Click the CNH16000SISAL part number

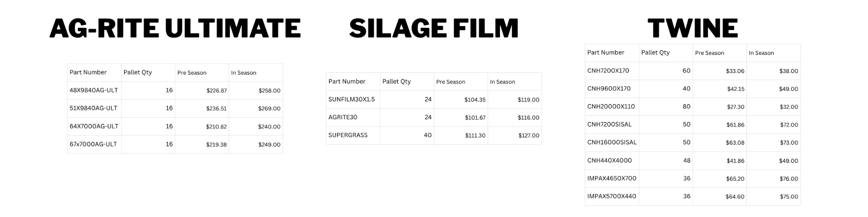(x=612, y=142)
